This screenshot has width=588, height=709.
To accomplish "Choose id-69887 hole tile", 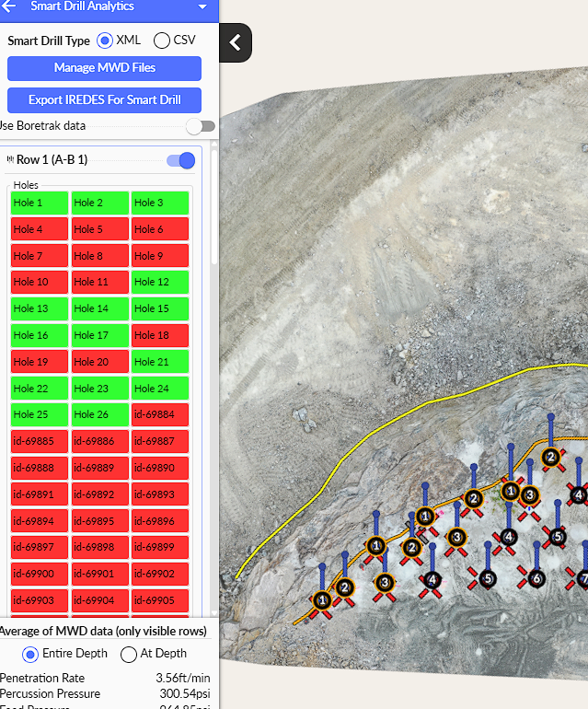I will (160, 441).
